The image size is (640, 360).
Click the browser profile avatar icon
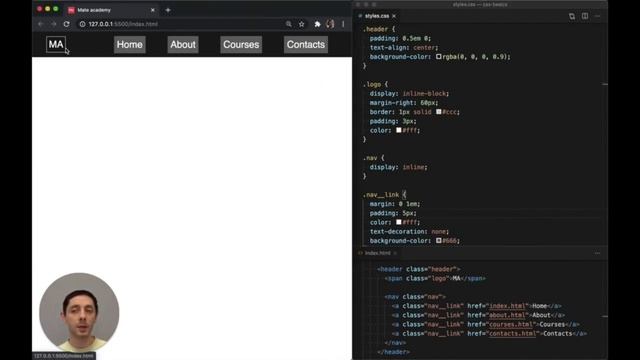(330, 24)
